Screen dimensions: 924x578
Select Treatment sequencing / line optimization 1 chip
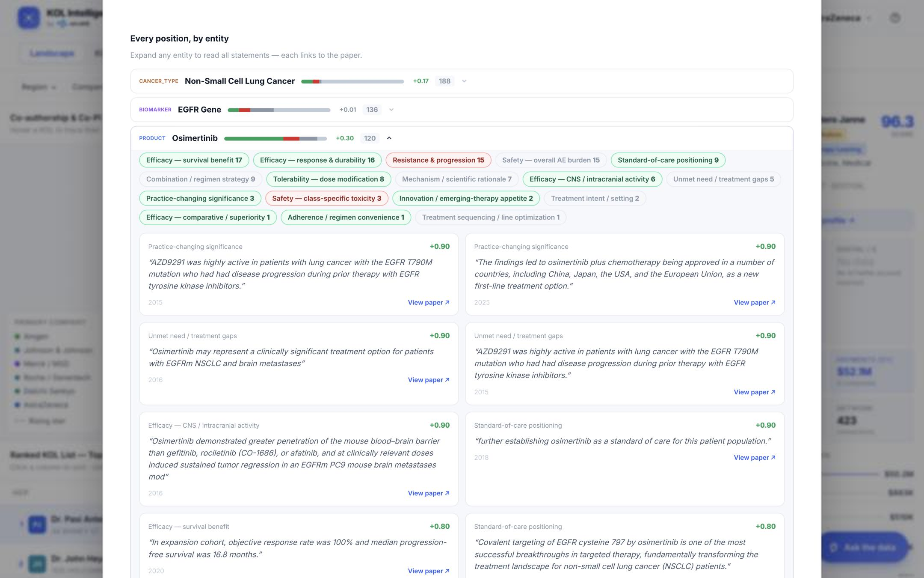491,217
